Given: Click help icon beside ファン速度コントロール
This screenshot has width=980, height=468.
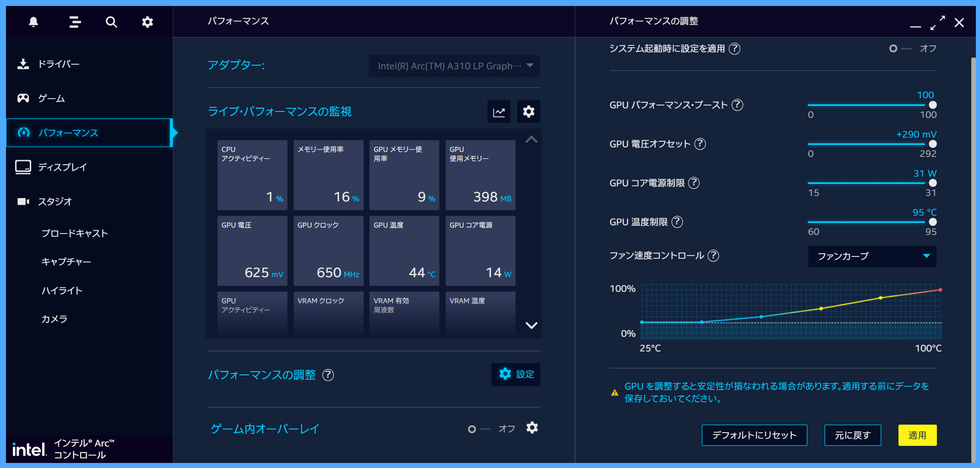Looking at the screenshot, I should [x=713, y=256].
